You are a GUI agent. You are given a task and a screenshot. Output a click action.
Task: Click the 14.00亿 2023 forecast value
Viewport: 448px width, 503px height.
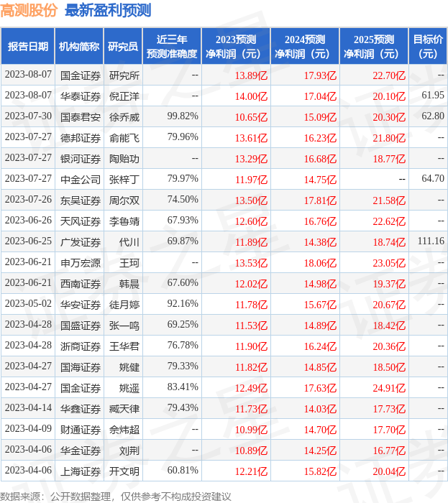coord(251,96)
